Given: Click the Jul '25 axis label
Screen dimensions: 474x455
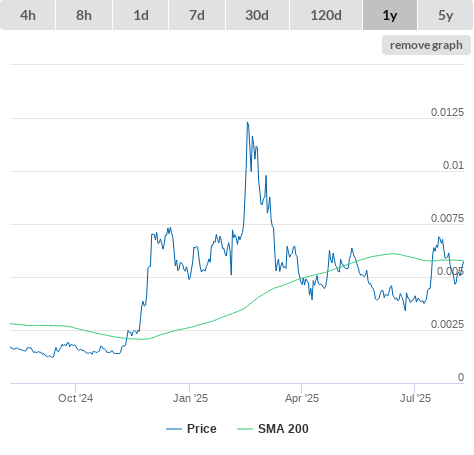Looking at the screenshot, I should (415, 398).
